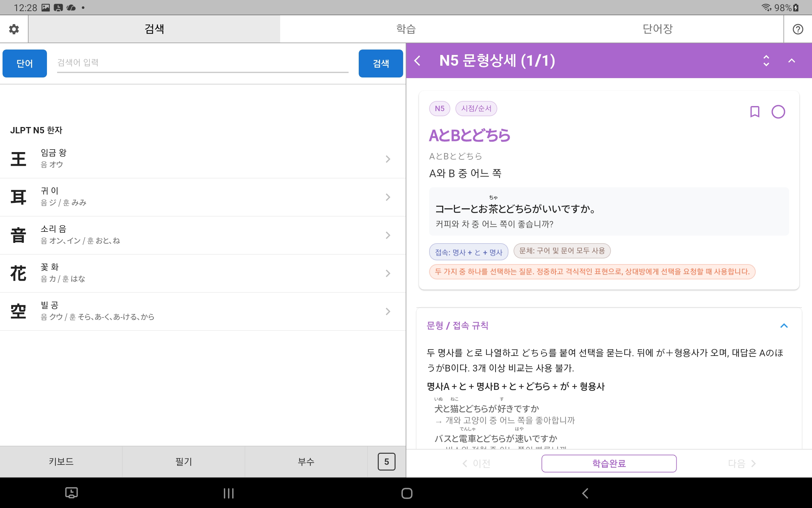Switch to the 검색 tab
812x508 pixels.
[x=154, y=29]
